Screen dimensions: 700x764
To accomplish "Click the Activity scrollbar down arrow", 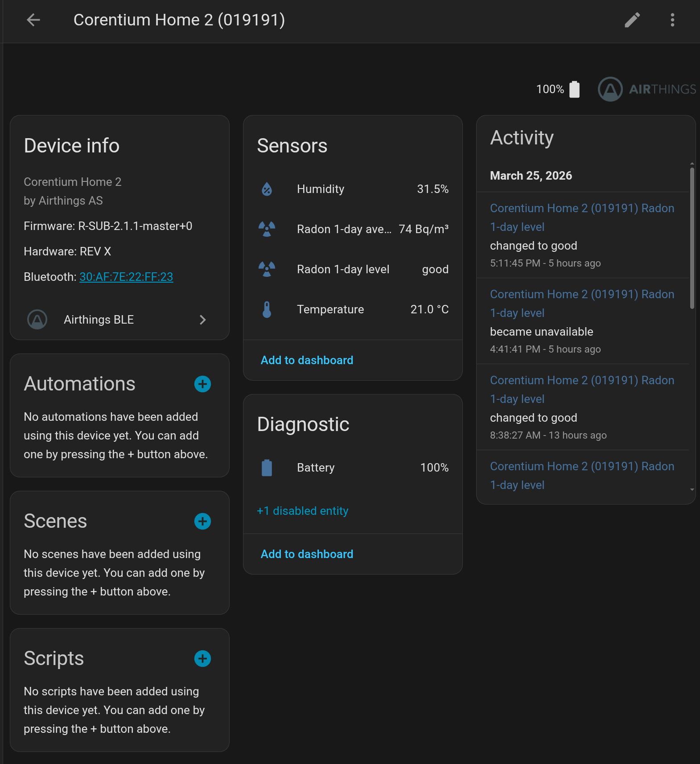I will coord(692,489).
